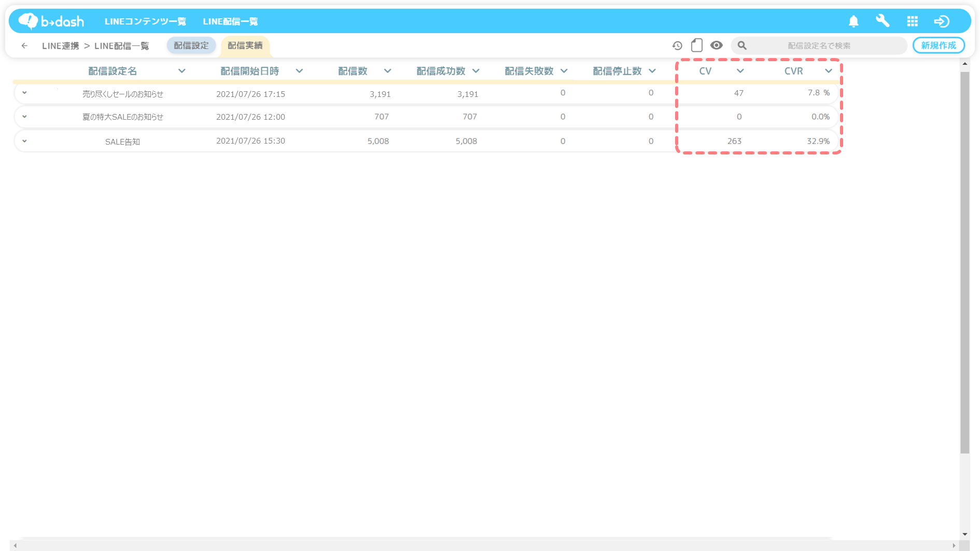Click the 配信設定名で検索 search field
The width and height of the screenshot is (980, 551).
819,46
